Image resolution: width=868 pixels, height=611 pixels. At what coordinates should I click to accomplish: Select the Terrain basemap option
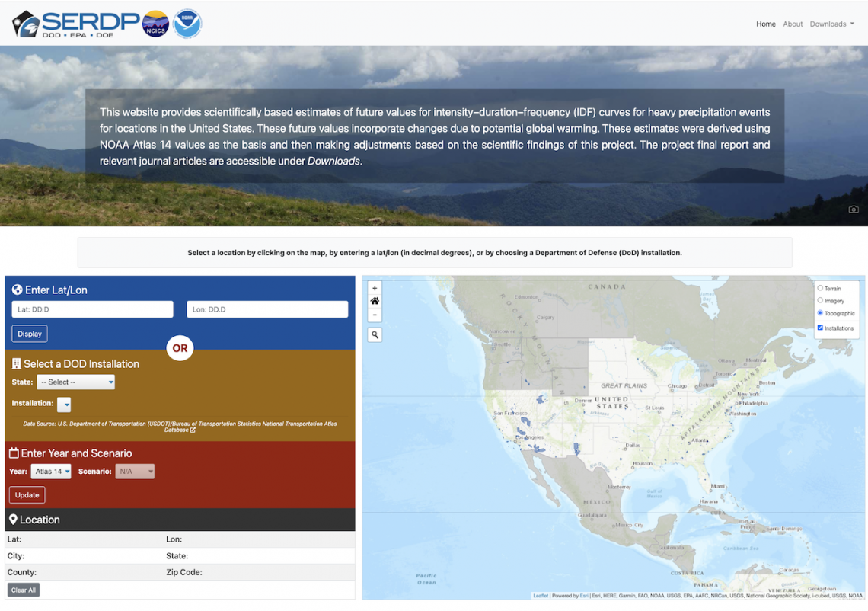coord(820,288)
